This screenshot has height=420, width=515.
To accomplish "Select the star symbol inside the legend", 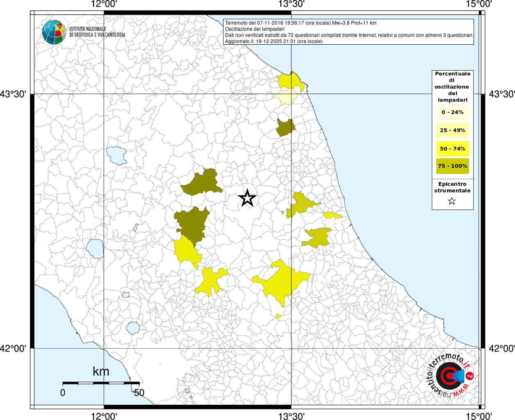I will 451,201.
